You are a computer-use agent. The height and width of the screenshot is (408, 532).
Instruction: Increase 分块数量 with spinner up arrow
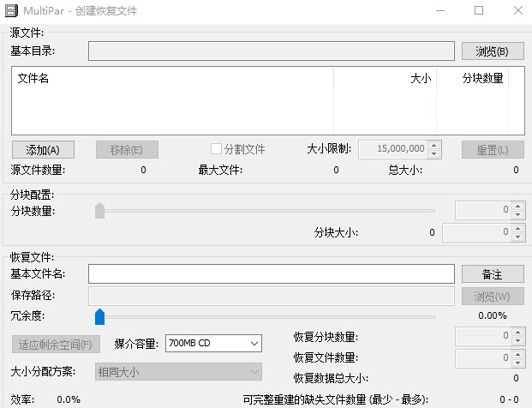(517, 206)
